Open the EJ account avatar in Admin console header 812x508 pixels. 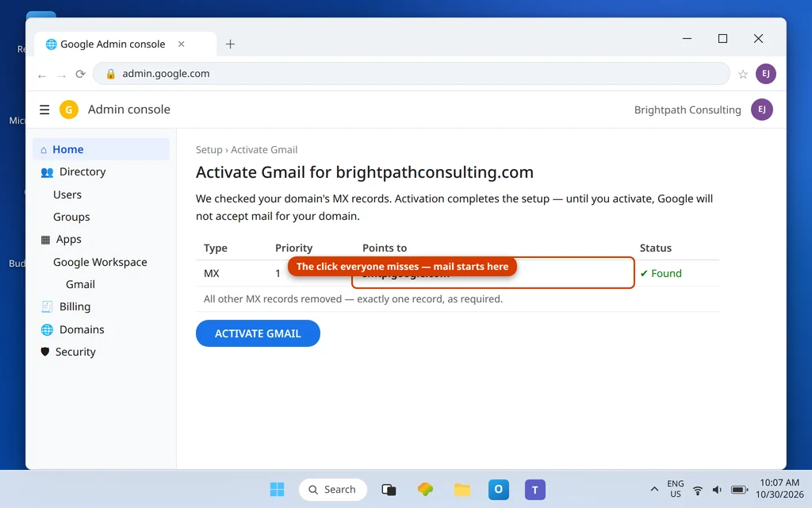point(762,110)
